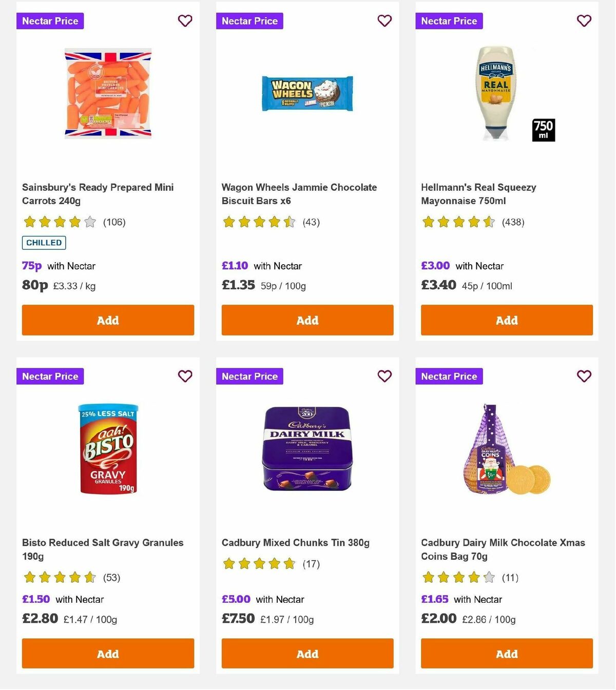View reviews via the Mini Carrots star rating
The width and height of the screenshot is (616, 690).
(x=58, y=222)
